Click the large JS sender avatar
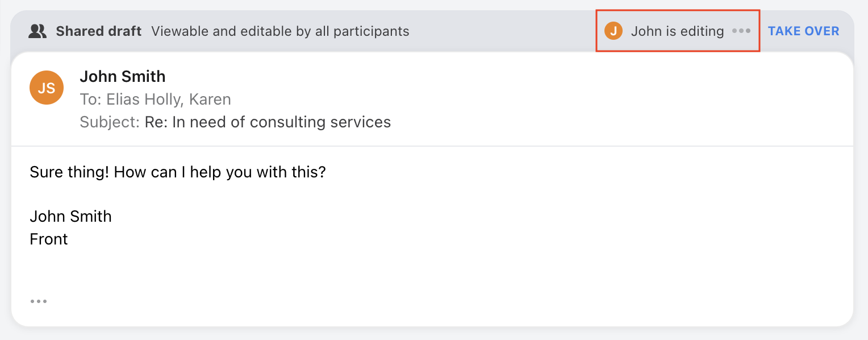The height and width of the screenshot is (340, 868). click(47, 88)
